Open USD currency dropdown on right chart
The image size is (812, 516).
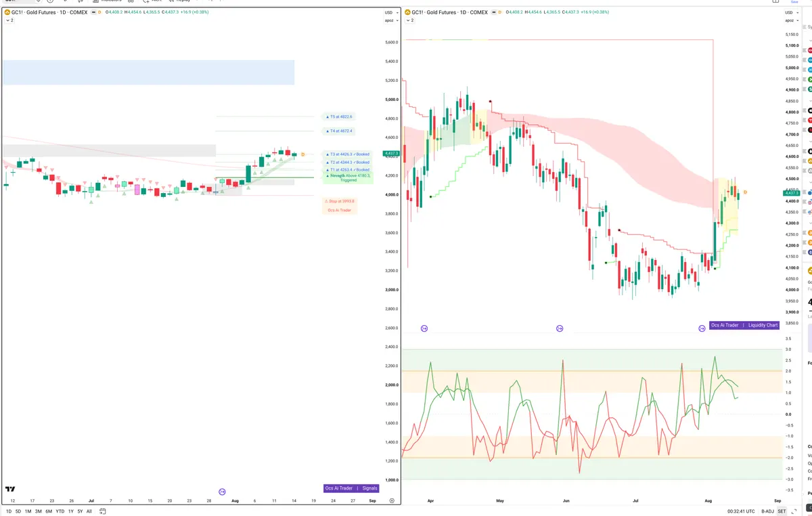coord(790,12)
